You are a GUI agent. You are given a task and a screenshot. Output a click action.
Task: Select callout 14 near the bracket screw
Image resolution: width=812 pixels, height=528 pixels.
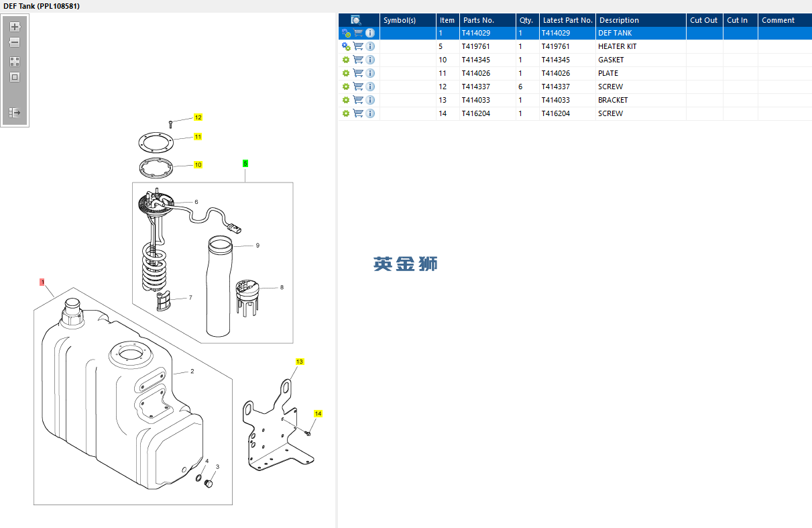[318, 414]
